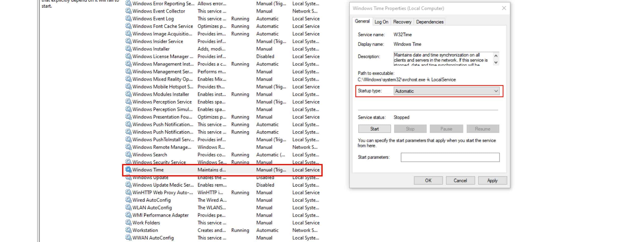Switch to the General tab
644x242 pixels.
pos(362,21)
